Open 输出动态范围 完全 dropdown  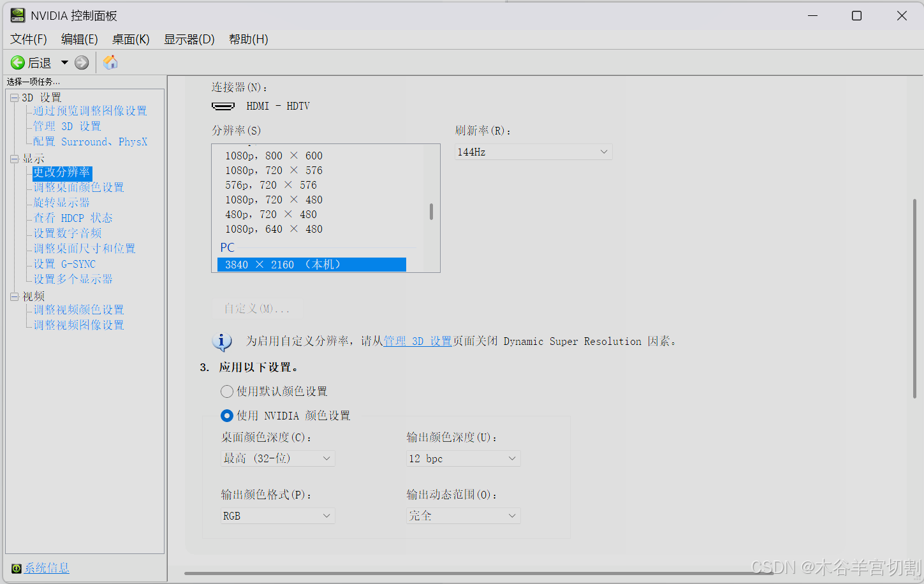(x=463, y=516)
